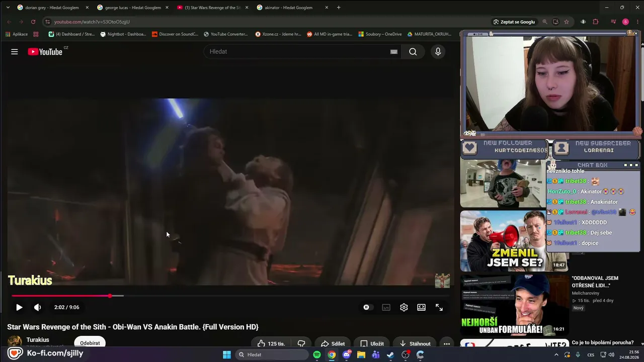Open the Xzone.cz bookmark
Image resolution: width=644 pixels, height=362 pixels.
pos(278,34)
